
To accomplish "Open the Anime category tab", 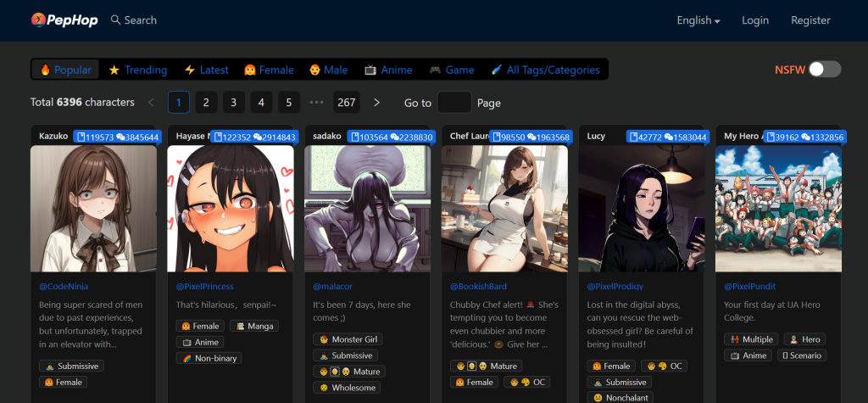I will pos(388,70).
